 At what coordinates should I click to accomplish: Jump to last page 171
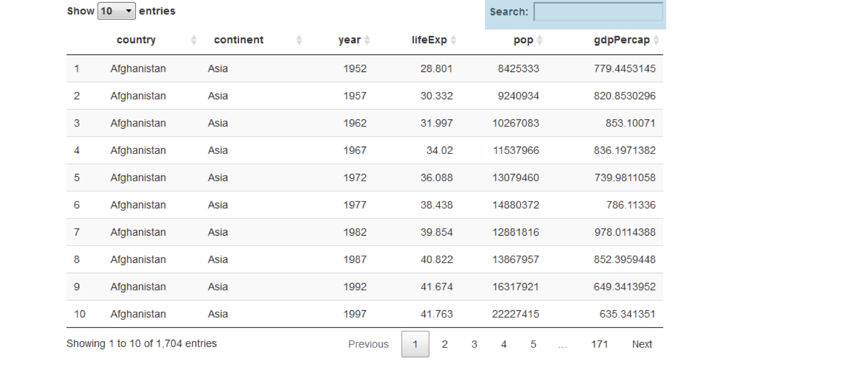[x=599, y=344]
